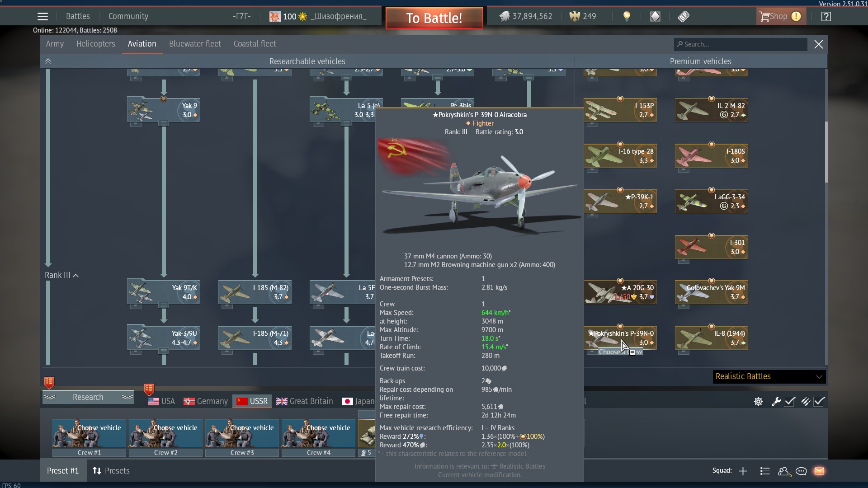Collapse the Rank III section
The width and height of the screenshot is (868, 488).
tap(76, 275)
